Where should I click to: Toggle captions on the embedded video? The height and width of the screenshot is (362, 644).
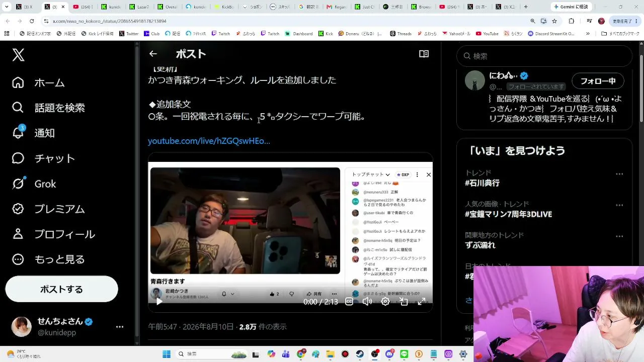[349, 301]
